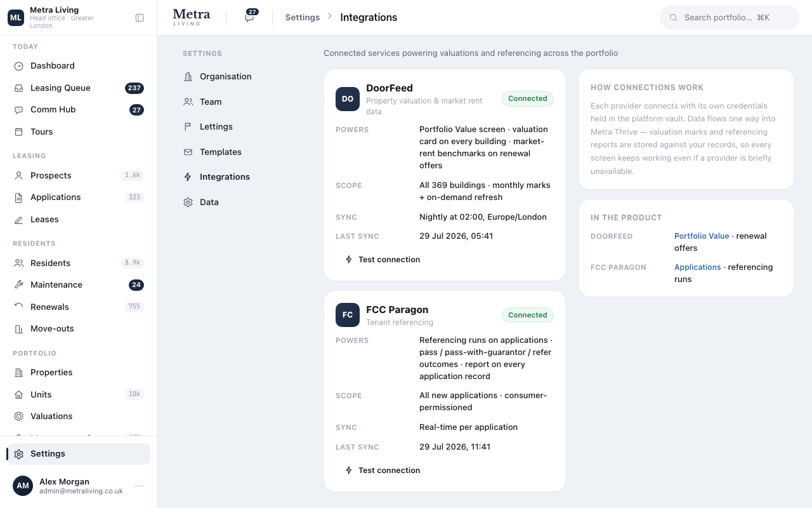Focus the Search portfolio field
The image size is (812, 508).
tap(730, 18)
